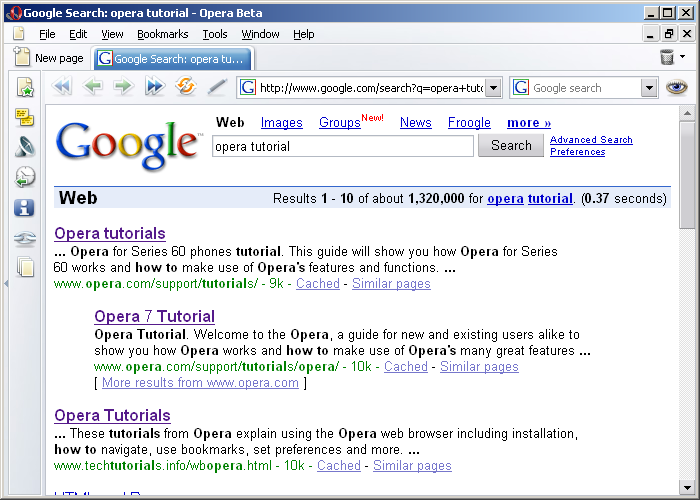Viewport: 700px width, 500px height.
Task: Expand the address bar URL dropdown
Action: tap(493, 88)
